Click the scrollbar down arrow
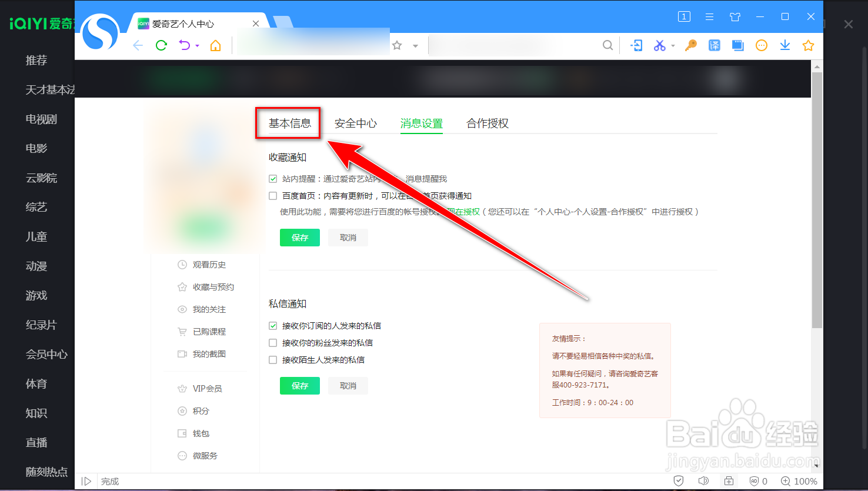Screen dimensions: 868x491 tap(817, 466)
